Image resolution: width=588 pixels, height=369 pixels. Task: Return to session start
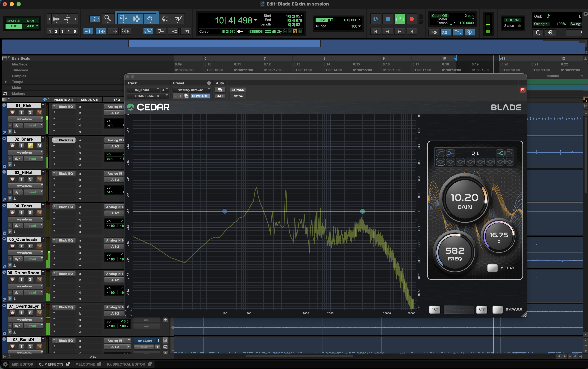[x=376, y=32]
